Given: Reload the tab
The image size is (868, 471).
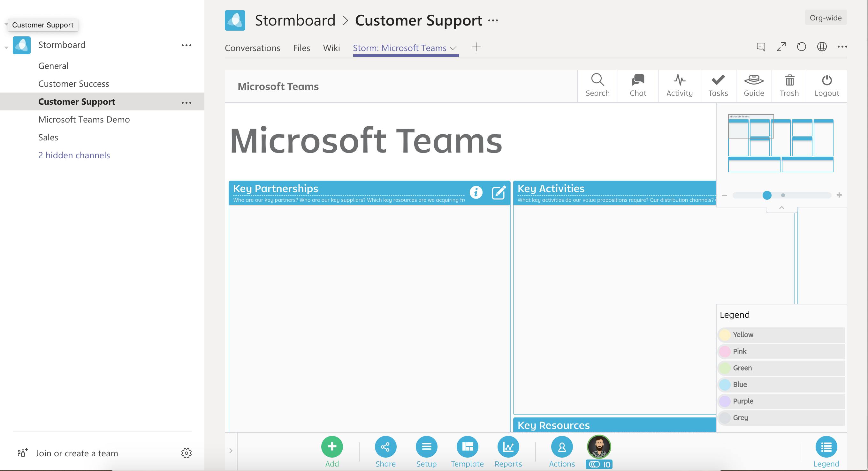Looking at the screenshot, I should pyautogui.click(x=801, y=47).
